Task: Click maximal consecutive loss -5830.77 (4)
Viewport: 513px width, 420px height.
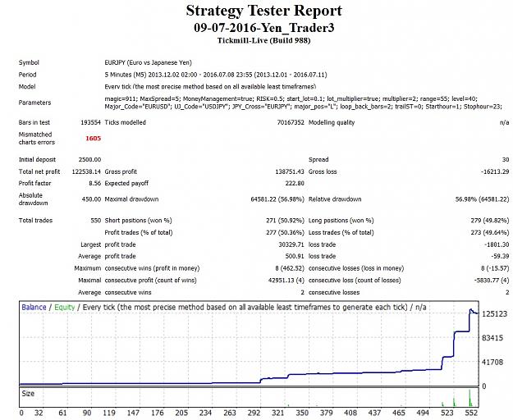Action: [492, 281]
